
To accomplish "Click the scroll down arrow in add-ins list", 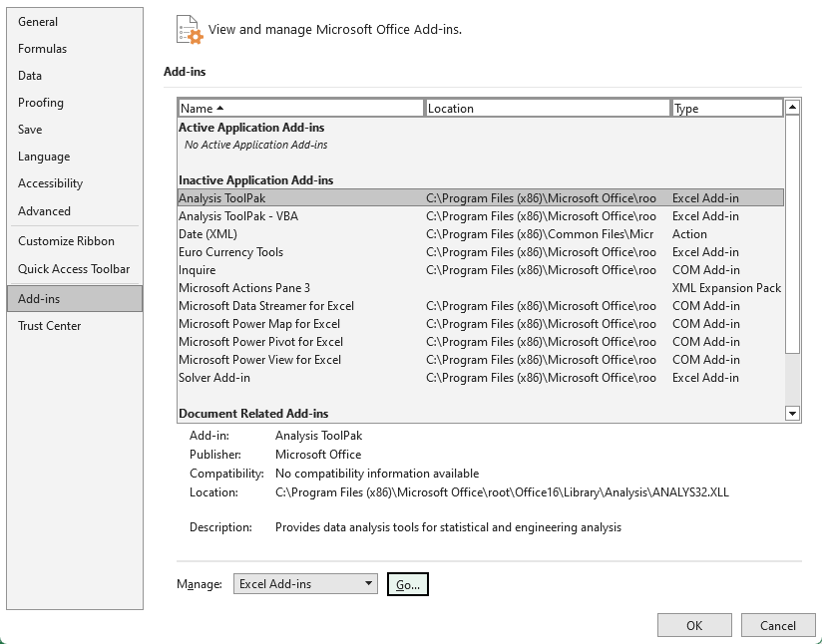I will coord(792,414).
